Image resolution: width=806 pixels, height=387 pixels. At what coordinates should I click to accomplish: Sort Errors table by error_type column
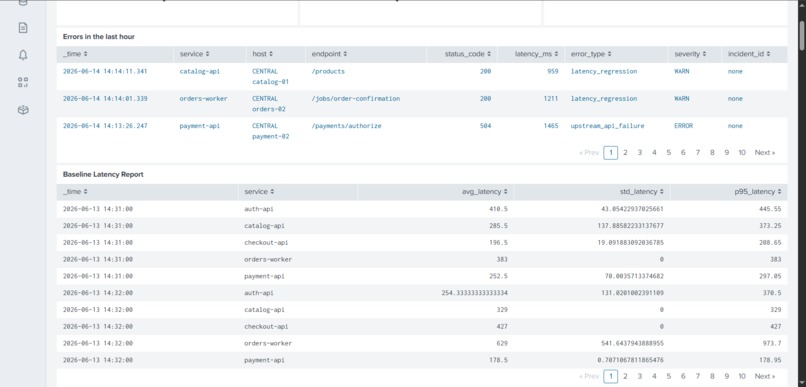pos(592,54)
